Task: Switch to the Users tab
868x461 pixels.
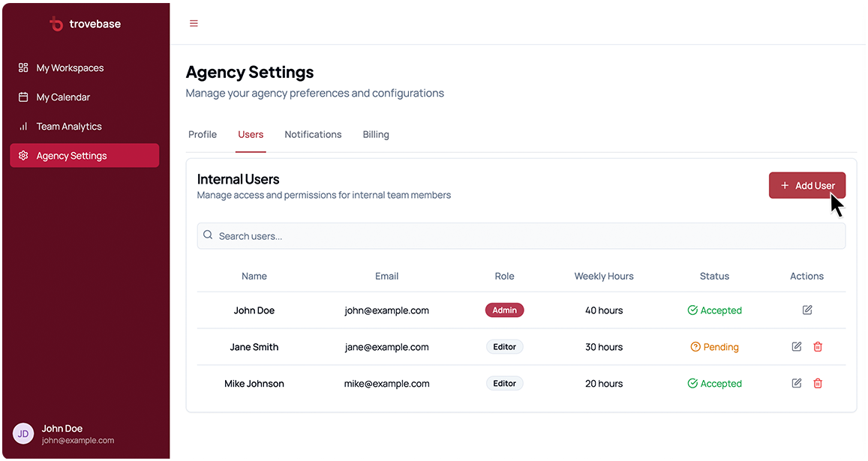Action: (251, 134)
